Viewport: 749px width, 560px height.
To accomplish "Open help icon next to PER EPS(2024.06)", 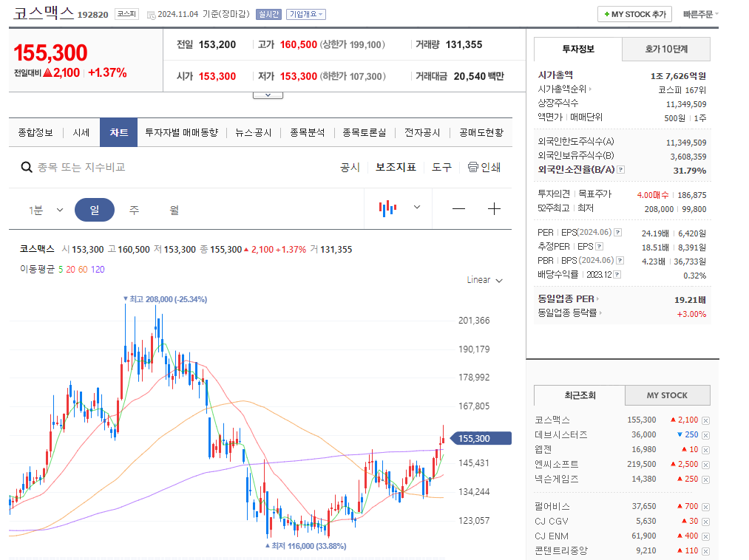I will (x=617, y=233).
